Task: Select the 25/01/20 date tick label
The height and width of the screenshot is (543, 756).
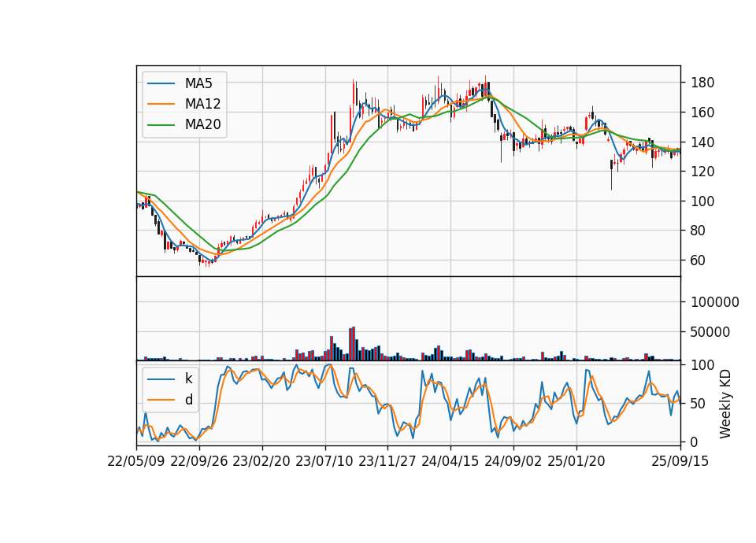Action: [576, 461]
